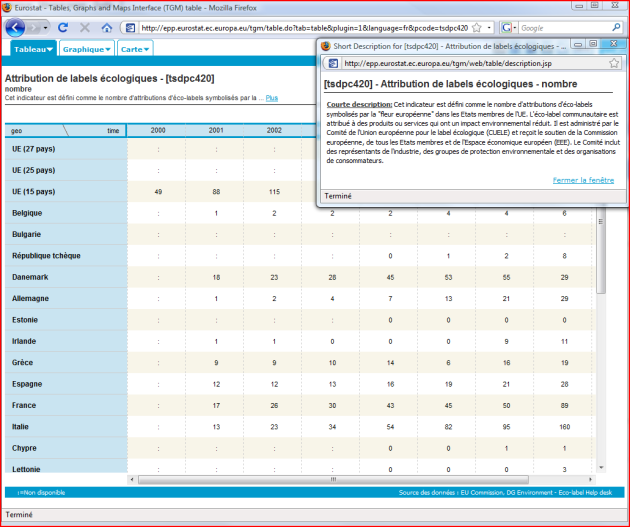This screenshot has width=630, height=527.
Task: Select the UE (27 pays) row label
Action: coord(33,149)
